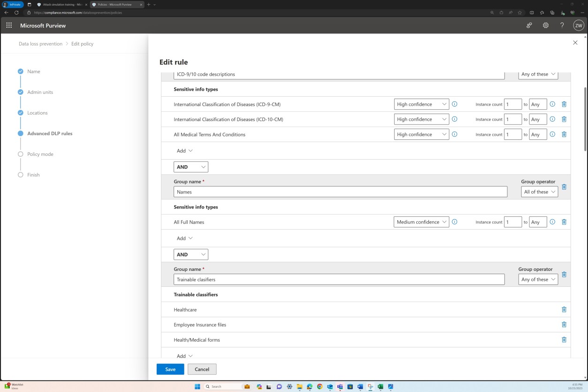This screenshot has height=392, width=588.
Task: Select the Finish step in the wizard
Action: click(33, 175)
